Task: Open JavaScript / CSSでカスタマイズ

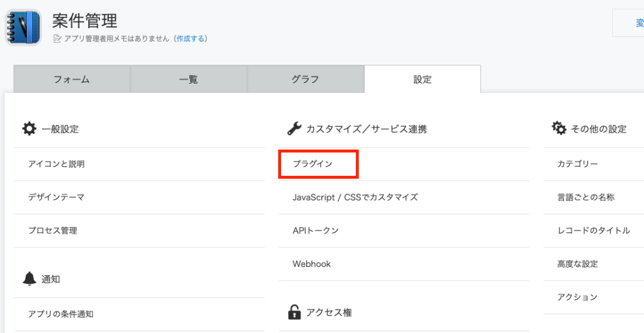Action: 355,197
